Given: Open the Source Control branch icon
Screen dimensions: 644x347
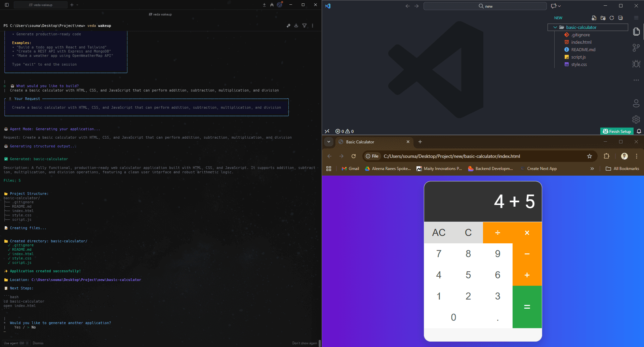Looking at the screenshot, I should point(636,48).
